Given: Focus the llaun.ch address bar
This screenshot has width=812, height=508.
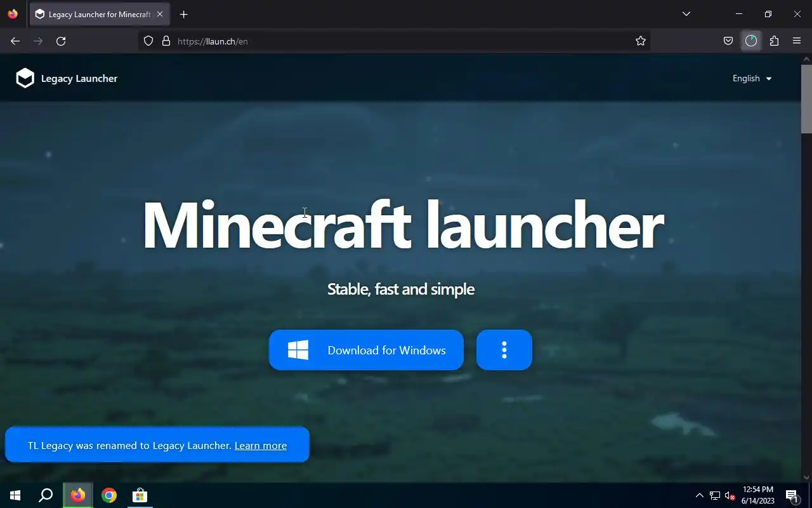Looking at the screenshot, I should pyautogui.click(x=393, y=41).
